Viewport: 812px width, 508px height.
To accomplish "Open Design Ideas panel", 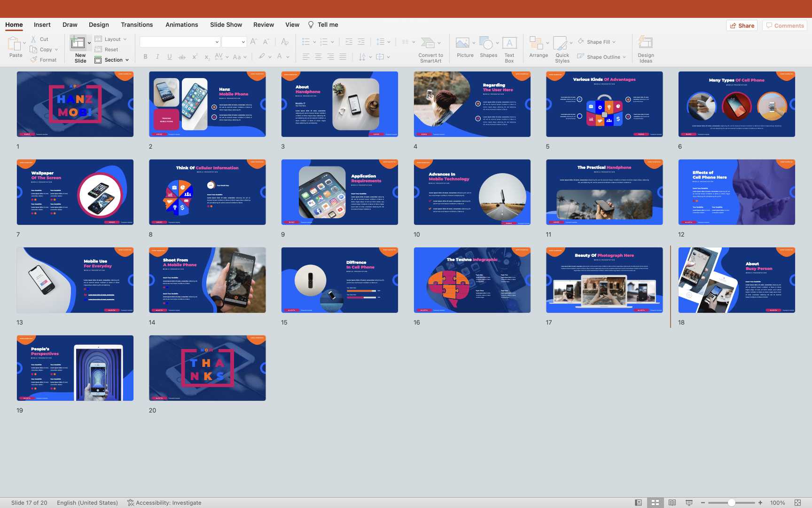I will pos(646,43).
